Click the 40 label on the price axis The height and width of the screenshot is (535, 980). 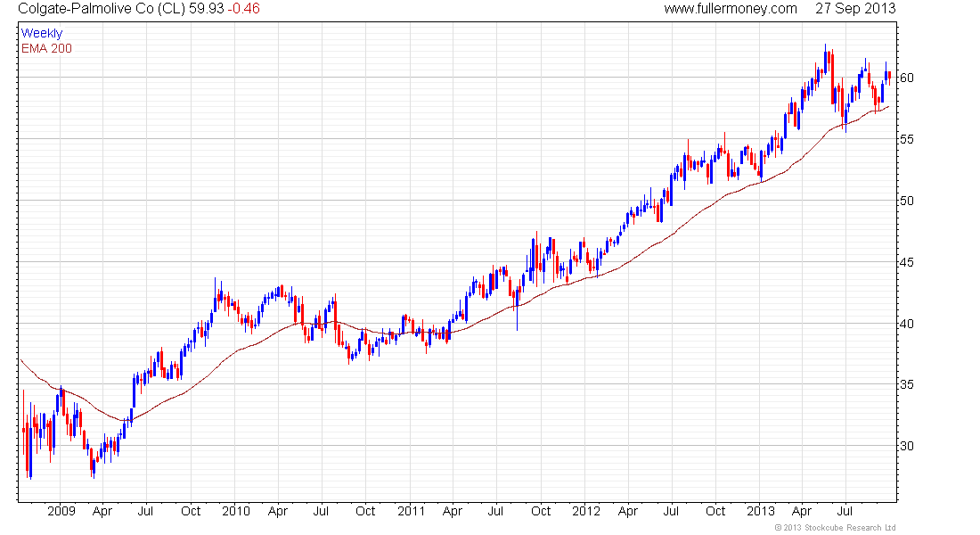pos(906,324)
